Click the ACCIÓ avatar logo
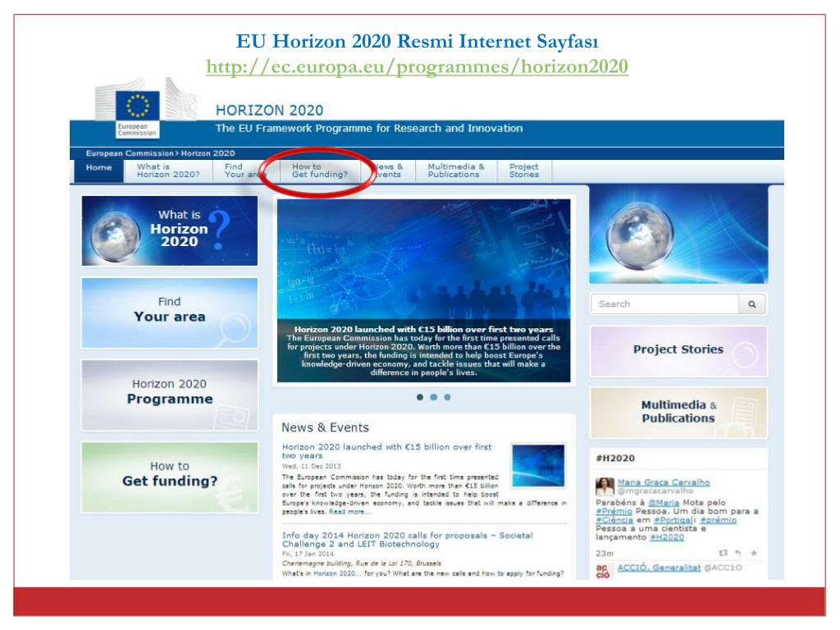840x630 pixels. (x=603, y=571)
